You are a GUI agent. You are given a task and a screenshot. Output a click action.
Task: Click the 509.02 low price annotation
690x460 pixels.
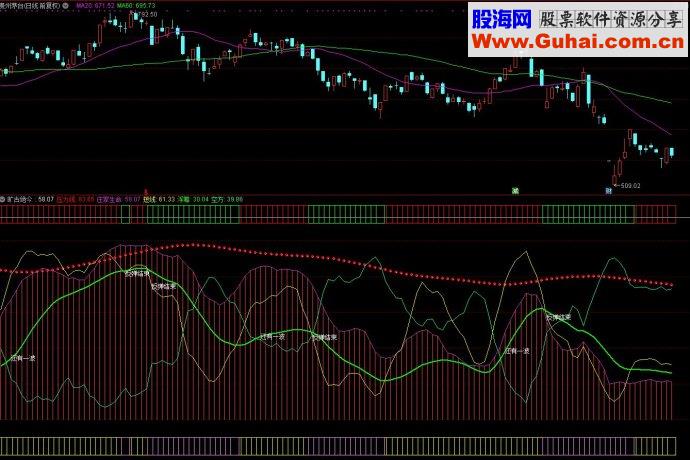pyautogui.click(x=630, y=186)
